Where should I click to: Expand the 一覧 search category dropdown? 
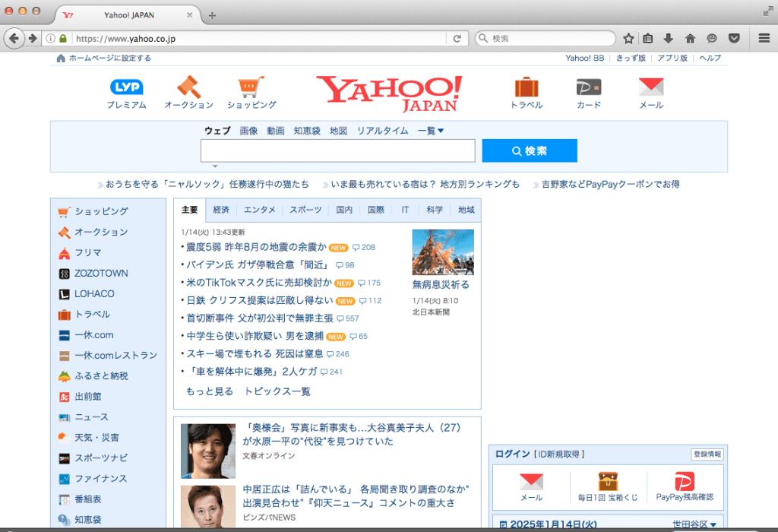click(x=430, y=131)
